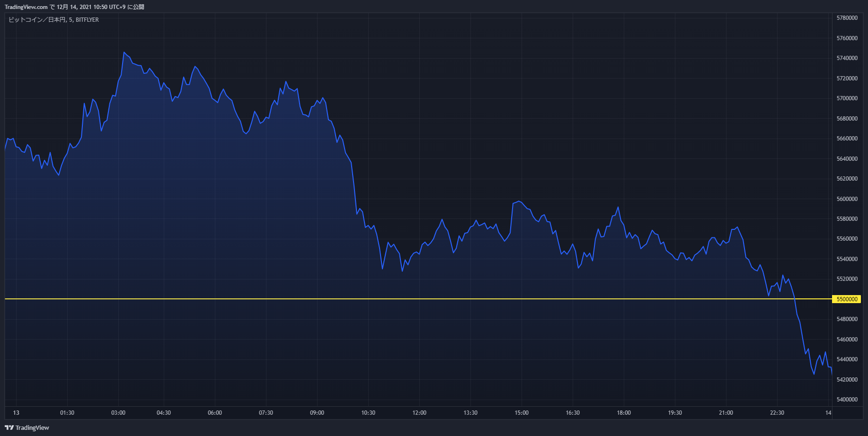Click the 12:00 time axis label
This screenshot has height=436, width=868.
pyautogui.click(x=419, y=413)
